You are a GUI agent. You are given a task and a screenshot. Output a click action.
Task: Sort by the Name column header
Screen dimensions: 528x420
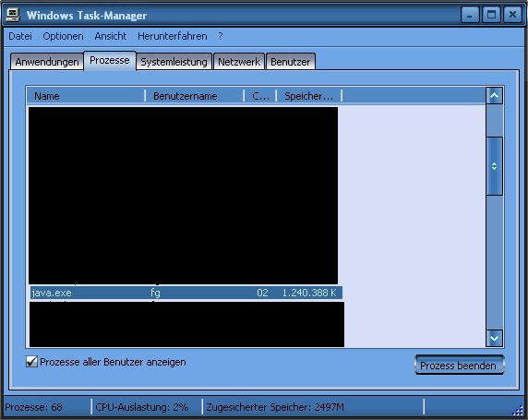(86, 96)
